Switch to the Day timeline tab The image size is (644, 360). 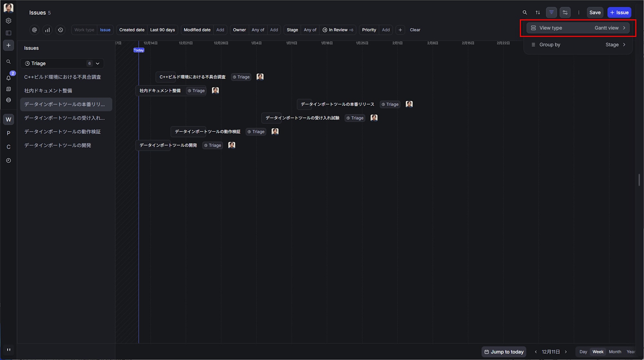click(583, 352)
